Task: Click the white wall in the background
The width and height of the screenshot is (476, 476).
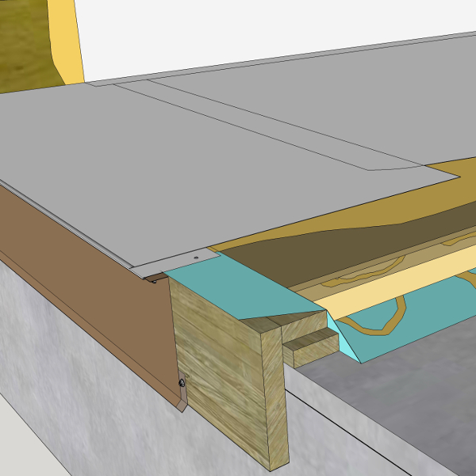Action: click(238, 32)
